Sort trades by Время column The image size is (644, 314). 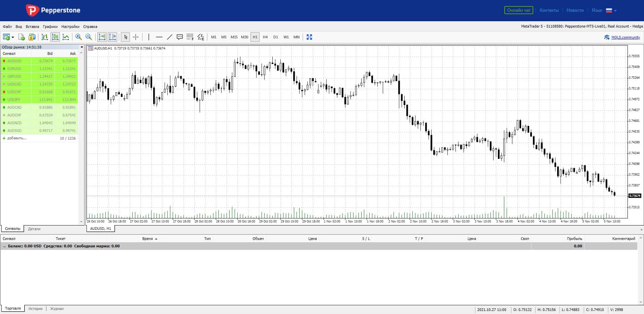pos(147,239)
